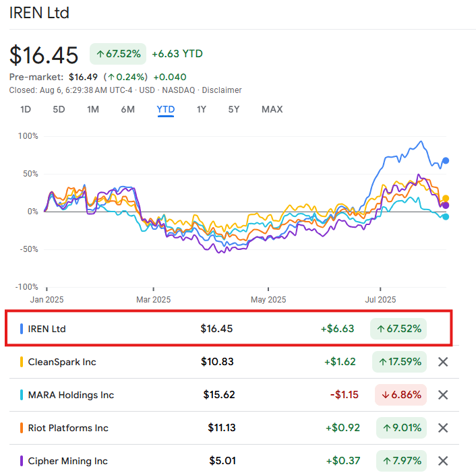Click the blue IREN endpoint dot on chart
The height and width of the screenshot is (475, 476).
pos(446,160)
